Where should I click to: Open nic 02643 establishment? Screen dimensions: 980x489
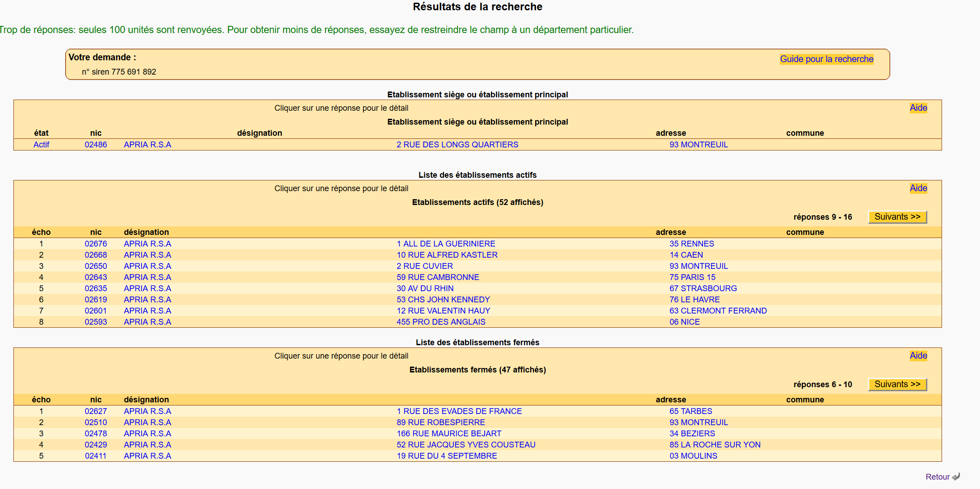tap(96, 277)
